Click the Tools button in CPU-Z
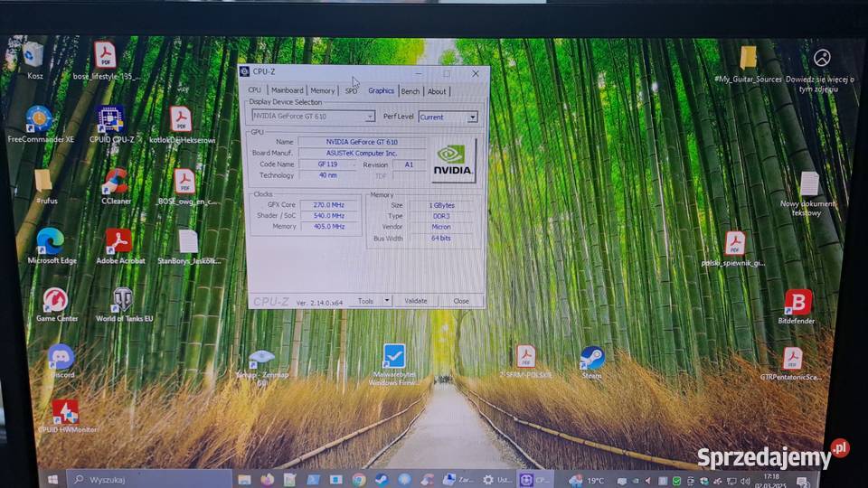 click(365, 300)
